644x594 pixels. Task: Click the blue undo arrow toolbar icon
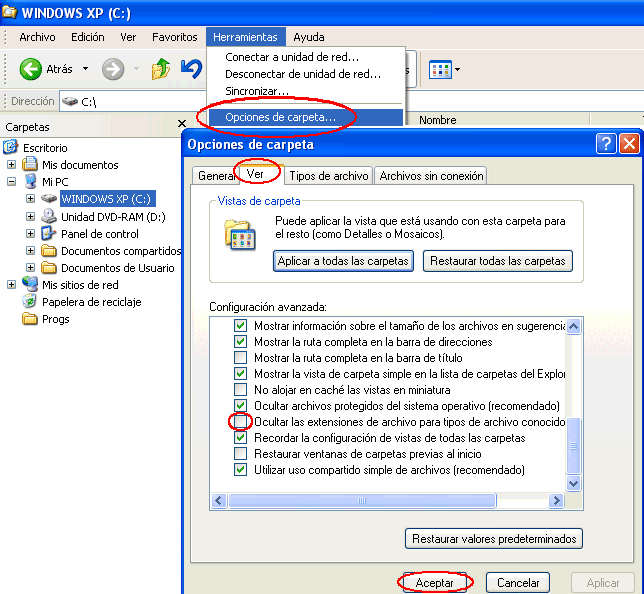(x=191, y=69)
